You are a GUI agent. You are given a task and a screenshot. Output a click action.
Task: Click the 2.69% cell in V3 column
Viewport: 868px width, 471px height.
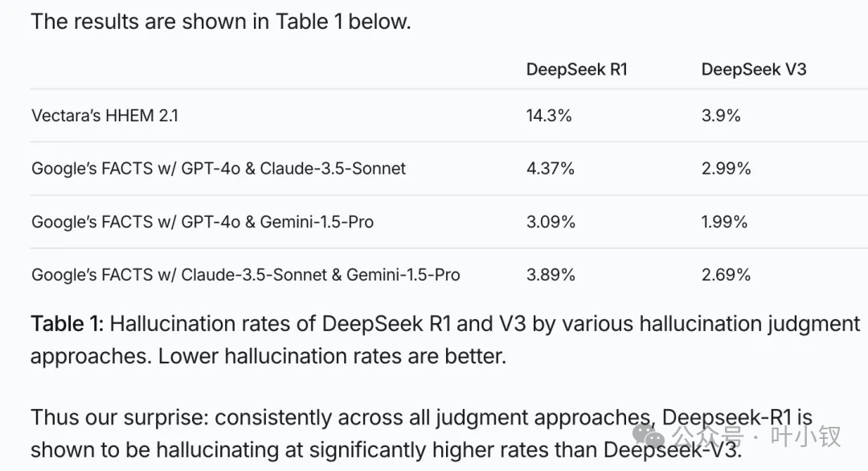(726, 275)
